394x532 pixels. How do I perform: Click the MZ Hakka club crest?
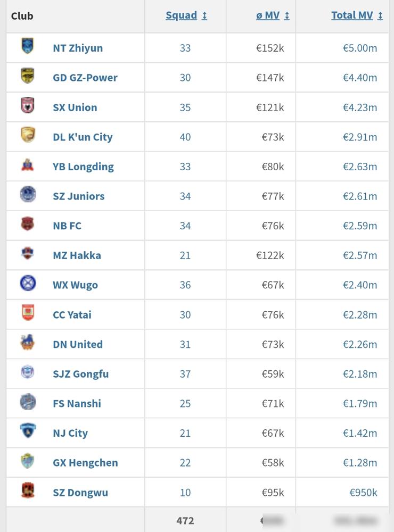pos(28,254)
